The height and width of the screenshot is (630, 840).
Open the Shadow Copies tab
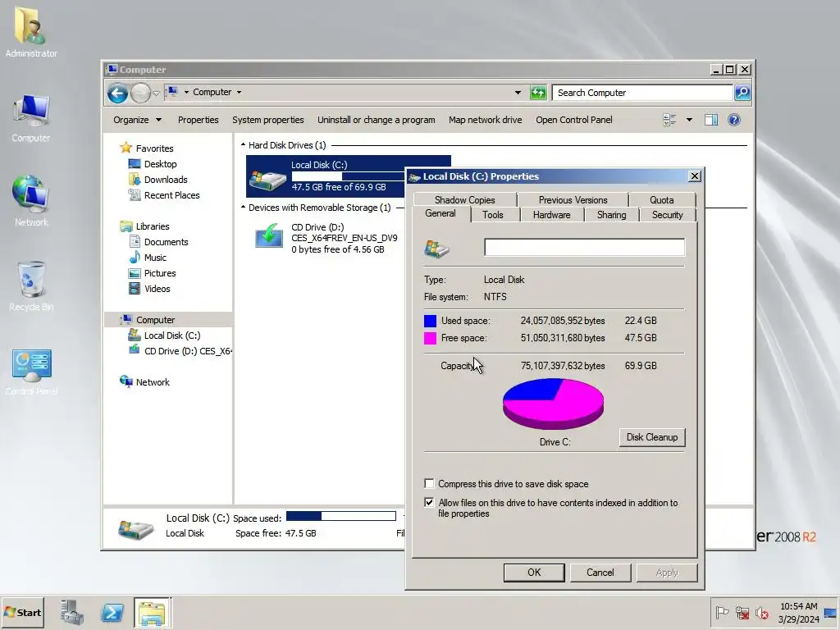464,200
